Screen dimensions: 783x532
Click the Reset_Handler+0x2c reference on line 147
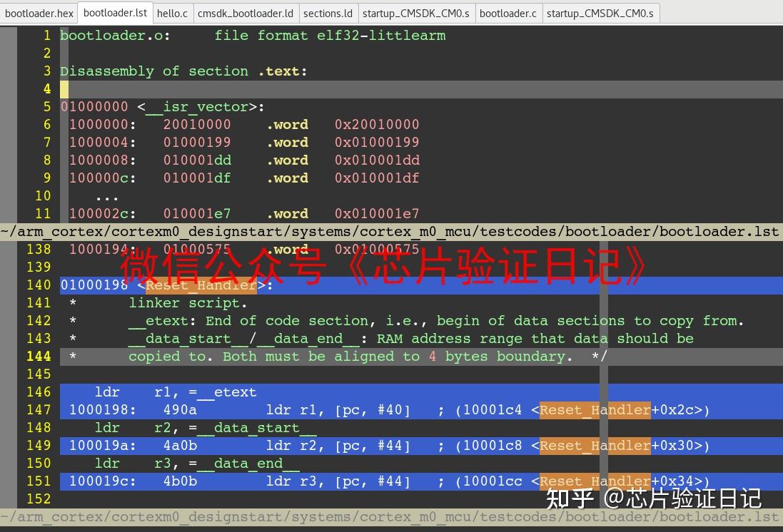pos(595,409)
